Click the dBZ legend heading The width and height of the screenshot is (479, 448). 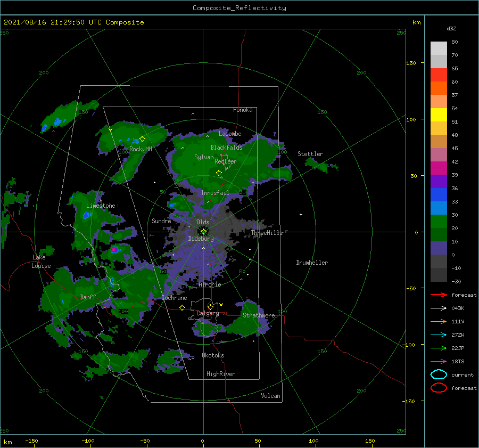pyautogui.click(x=451, y=28)
